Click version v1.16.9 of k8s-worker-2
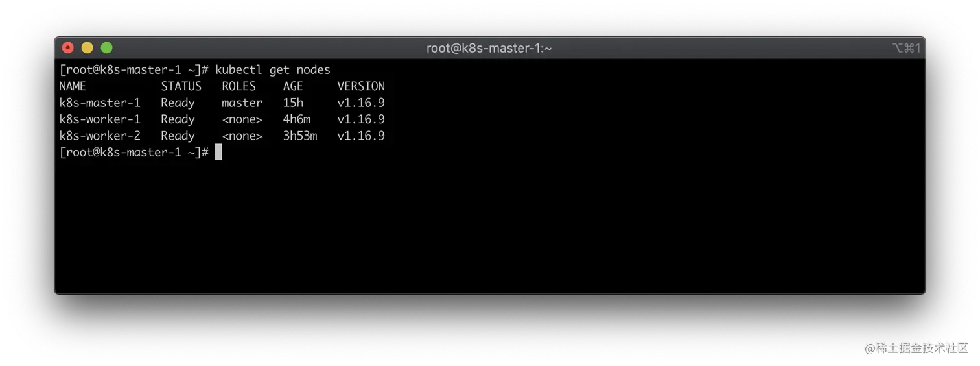980x366 pixels. tap(361, 136)
